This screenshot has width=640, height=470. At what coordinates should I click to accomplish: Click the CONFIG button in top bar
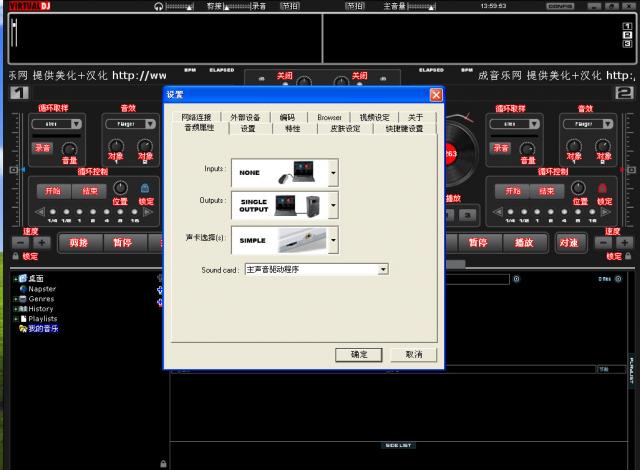coord(559,6)
